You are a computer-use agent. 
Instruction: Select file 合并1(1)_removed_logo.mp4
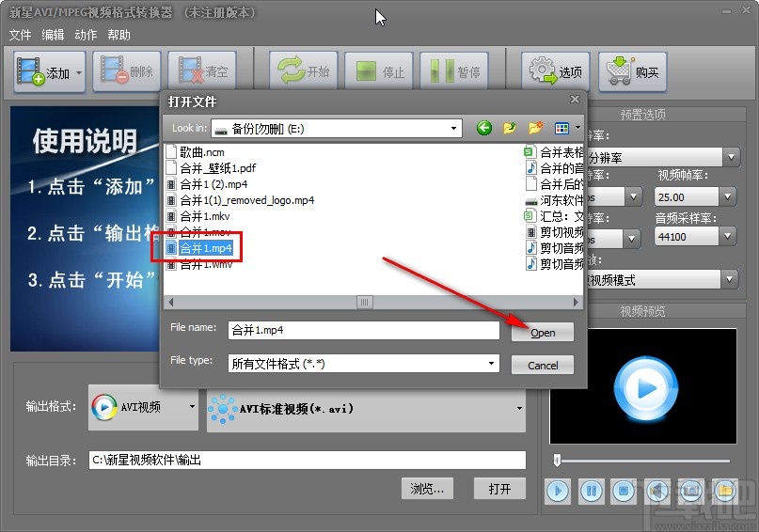click(246, 200)
